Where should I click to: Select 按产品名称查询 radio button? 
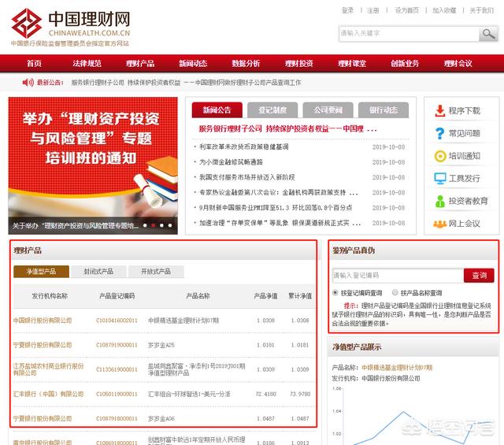[395, 292]
